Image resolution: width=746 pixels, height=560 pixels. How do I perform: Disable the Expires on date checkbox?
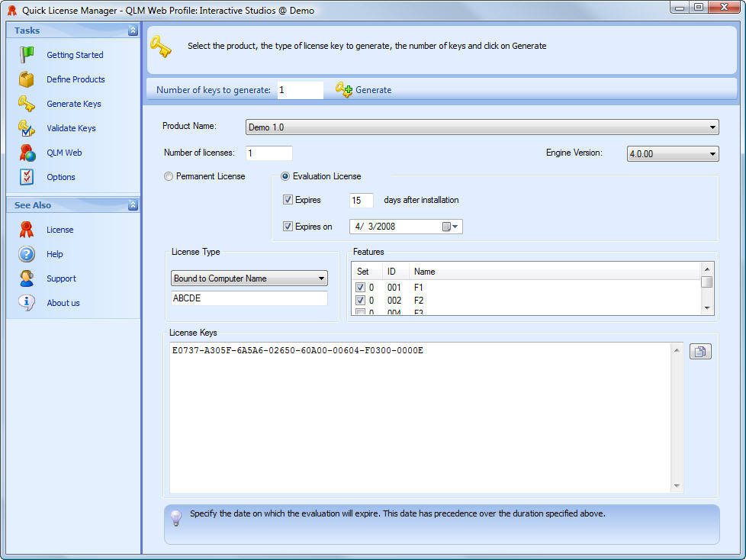288,227
